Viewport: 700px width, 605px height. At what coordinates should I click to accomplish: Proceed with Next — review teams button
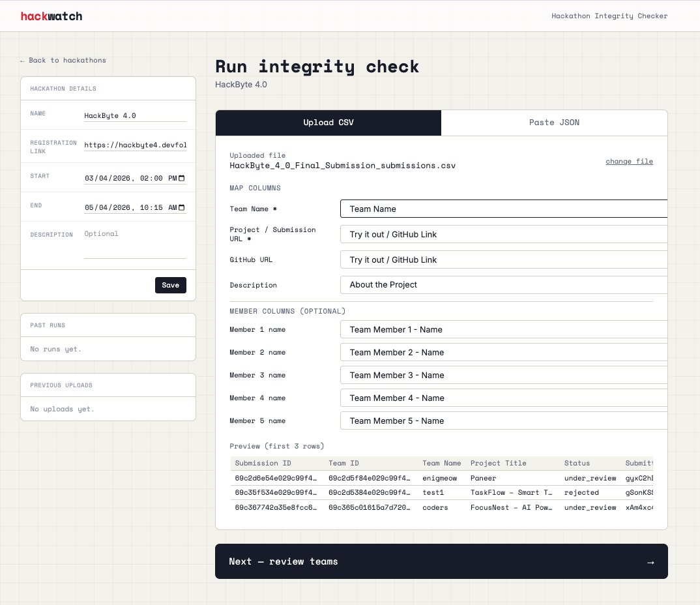coord(441,561)
